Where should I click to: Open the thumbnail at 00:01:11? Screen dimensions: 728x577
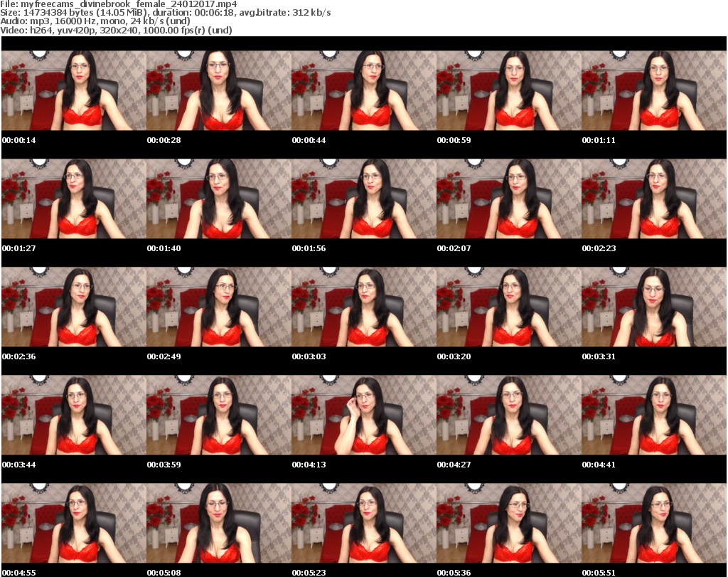(x=654, y=90)
